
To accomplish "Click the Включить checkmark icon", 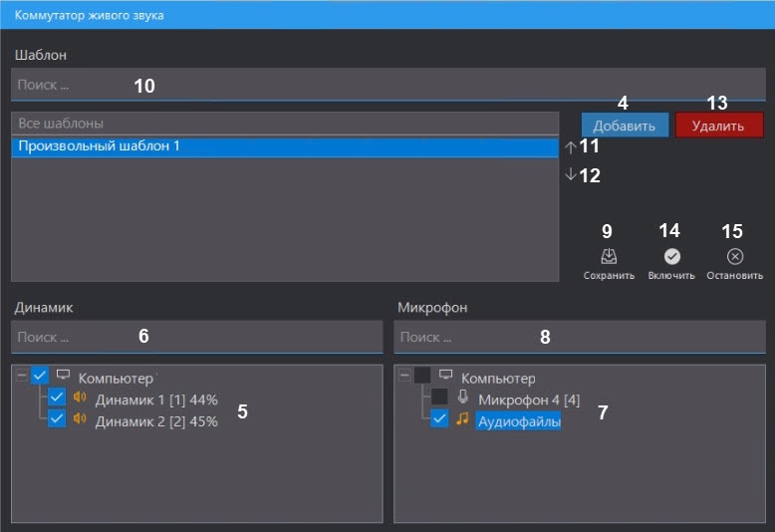I will tap(671, 257).
